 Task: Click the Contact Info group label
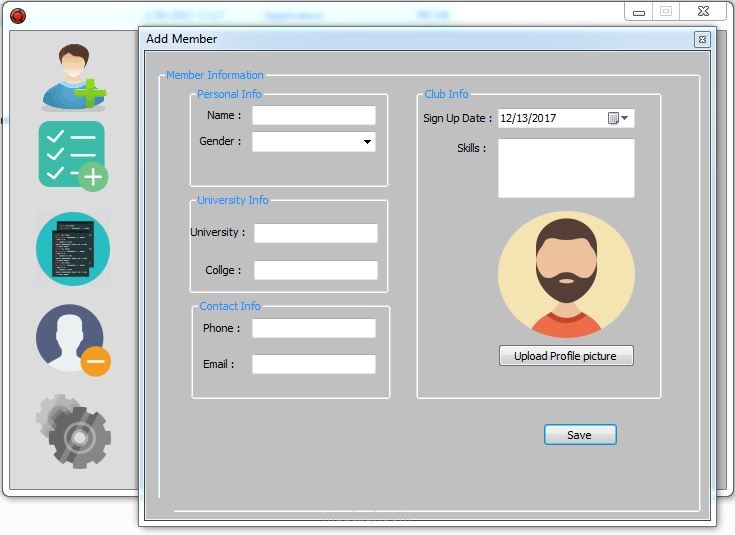[230, 306]
